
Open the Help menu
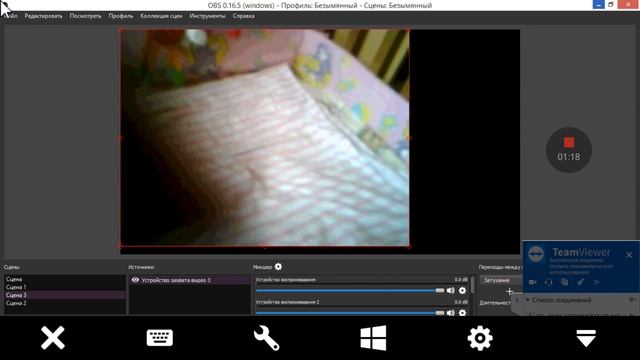244,16
